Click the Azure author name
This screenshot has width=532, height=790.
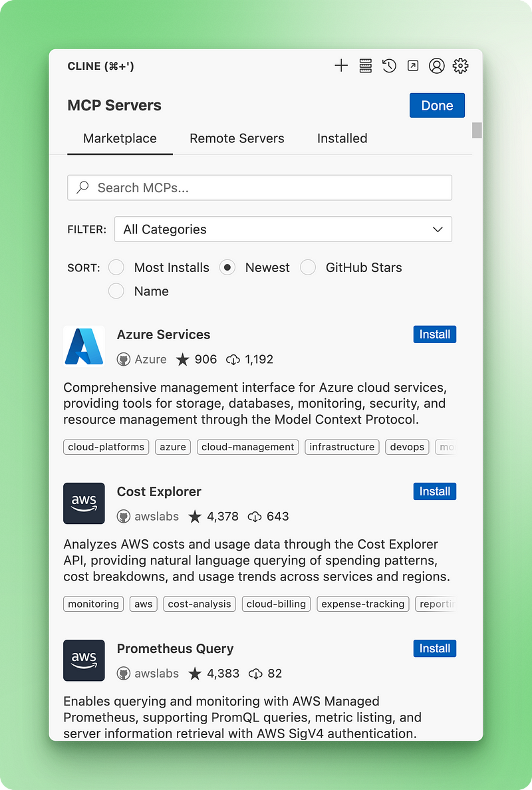click(x=151, y=359)
